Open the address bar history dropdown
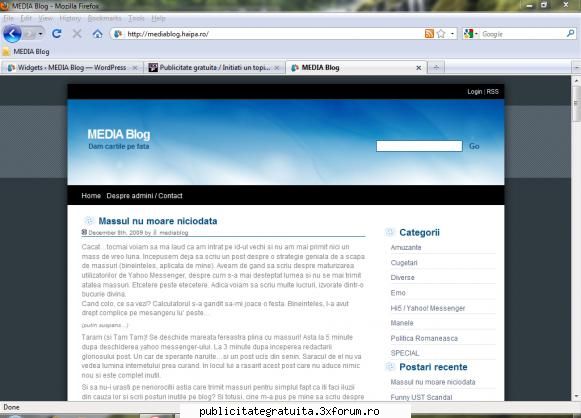 tap(452, 34)
